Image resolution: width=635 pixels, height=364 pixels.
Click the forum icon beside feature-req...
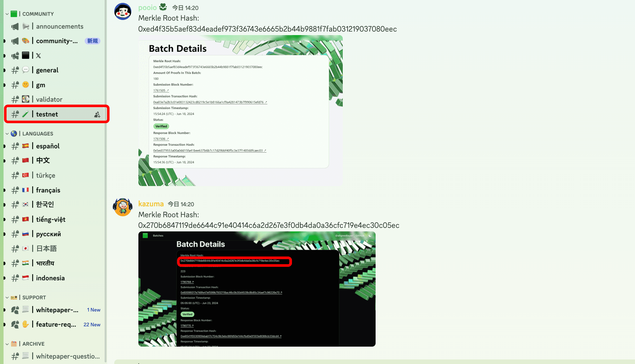tap(15, 324)
